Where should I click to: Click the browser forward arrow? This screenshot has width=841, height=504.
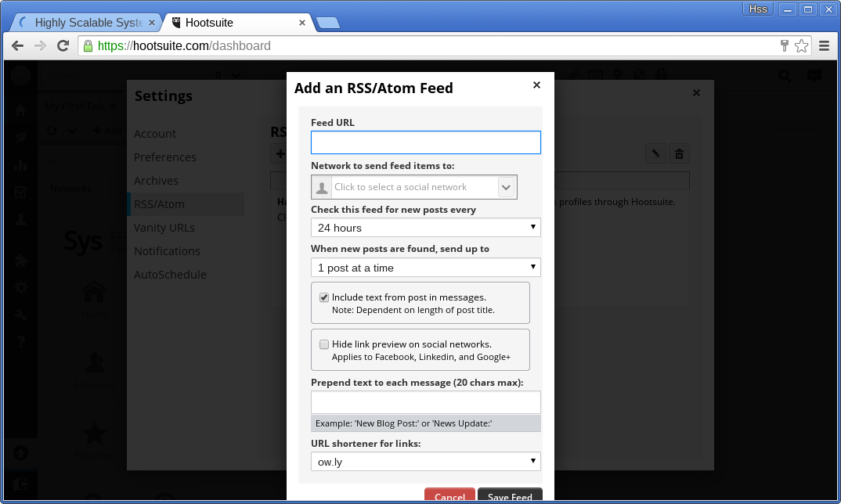point(40,45)
